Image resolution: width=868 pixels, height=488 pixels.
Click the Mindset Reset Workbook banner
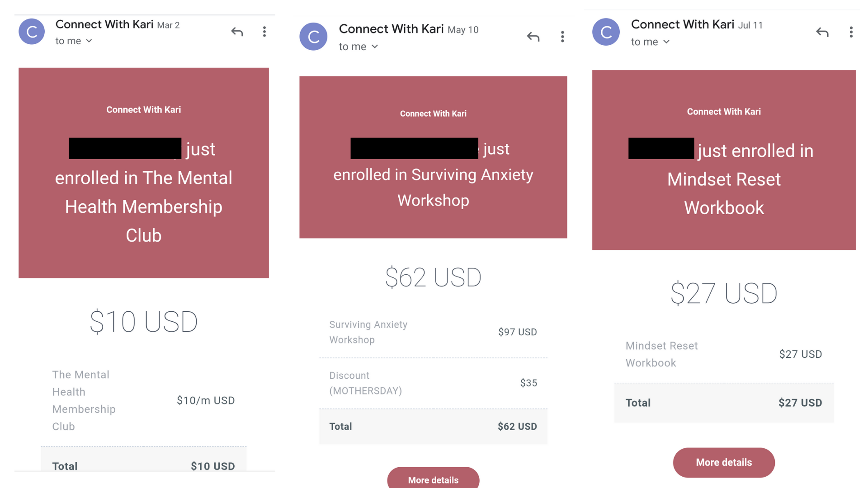tap(724, 160)
